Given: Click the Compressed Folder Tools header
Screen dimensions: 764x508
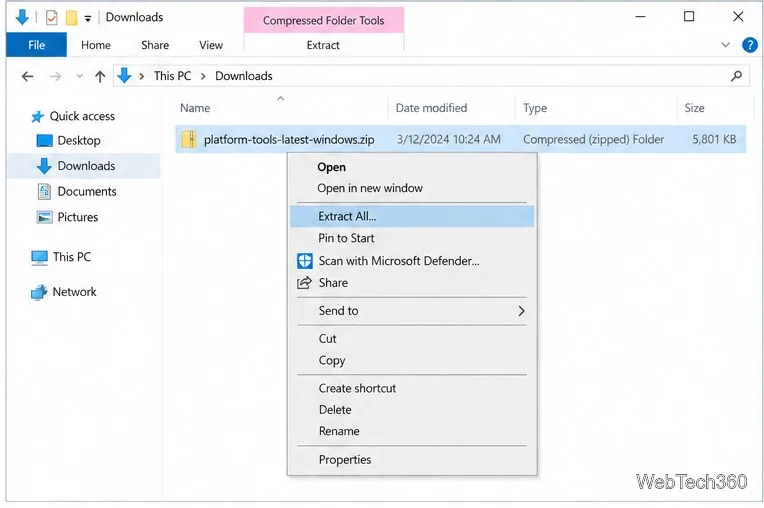Looking at the screenshot, I should click(x=324, y=20).
